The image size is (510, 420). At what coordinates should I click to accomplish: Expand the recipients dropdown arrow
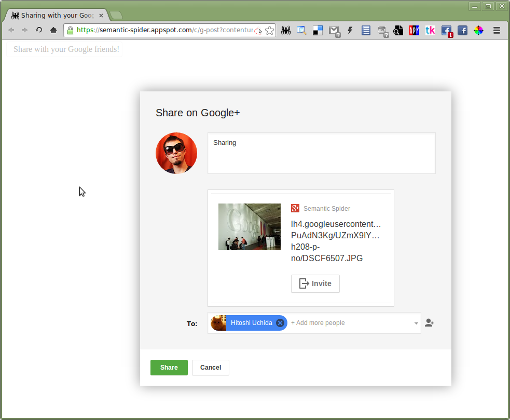click(416, 323)
